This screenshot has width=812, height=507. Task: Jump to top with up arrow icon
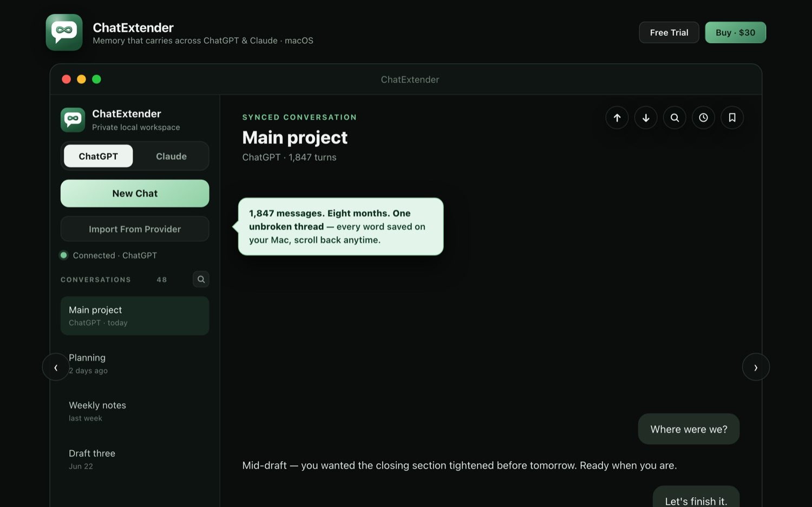coord(617,117)
